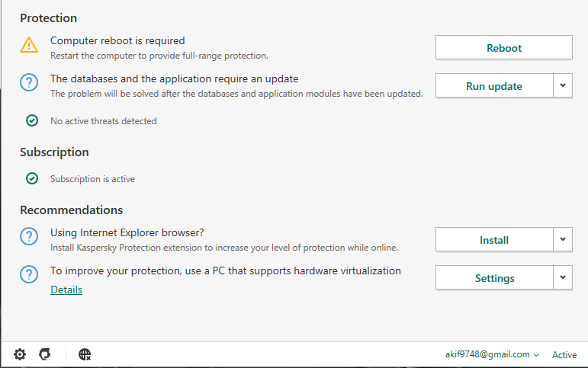Click the green check next to no threats
Screen dimensions: 588x368
point(32,120)
